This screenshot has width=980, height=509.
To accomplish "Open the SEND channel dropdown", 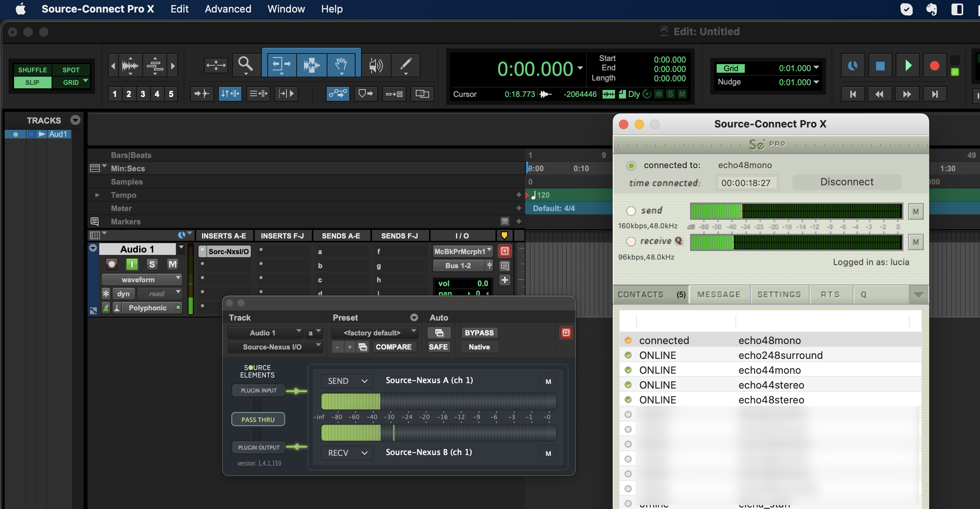I will [x=347, y=381].
